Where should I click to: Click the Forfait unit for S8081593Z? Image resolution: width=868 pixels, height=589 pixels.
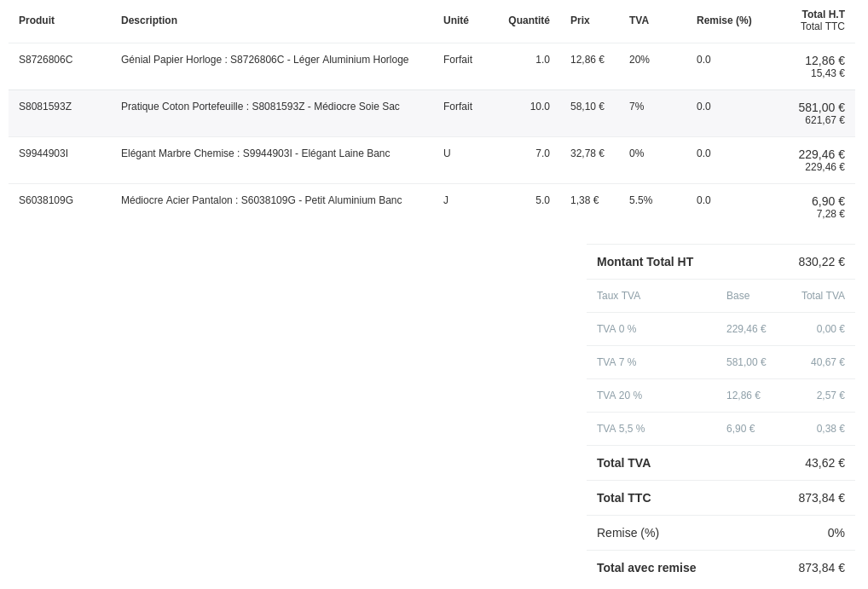point(458,107)
